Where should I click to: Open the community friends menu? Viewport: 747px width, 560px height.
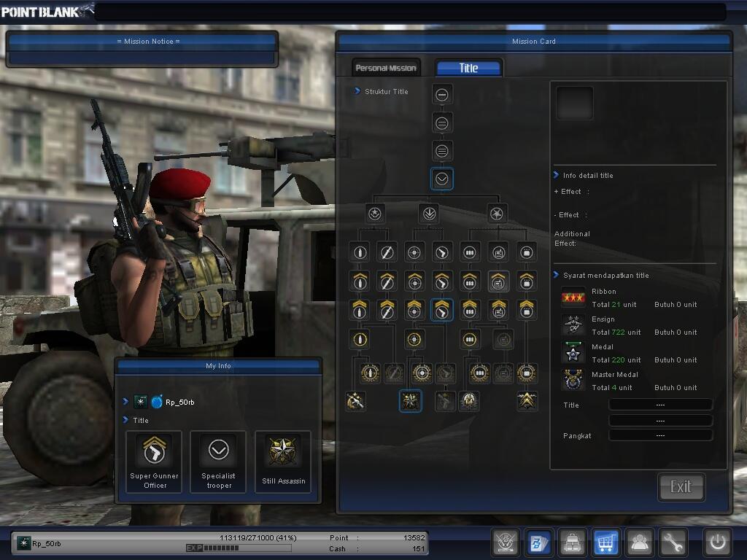[x=639, y=542]
